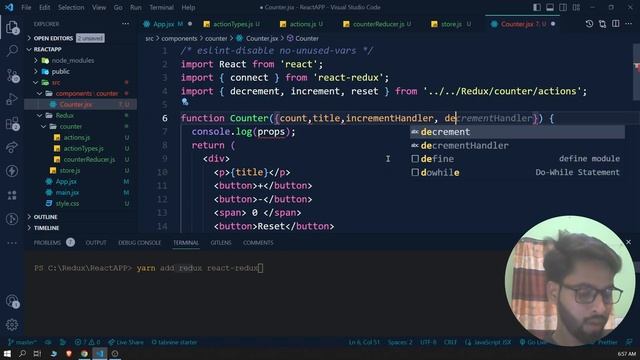This screenshot has height=360, width=640.
Task: Open the Edit menu
Action: [44, 7]
